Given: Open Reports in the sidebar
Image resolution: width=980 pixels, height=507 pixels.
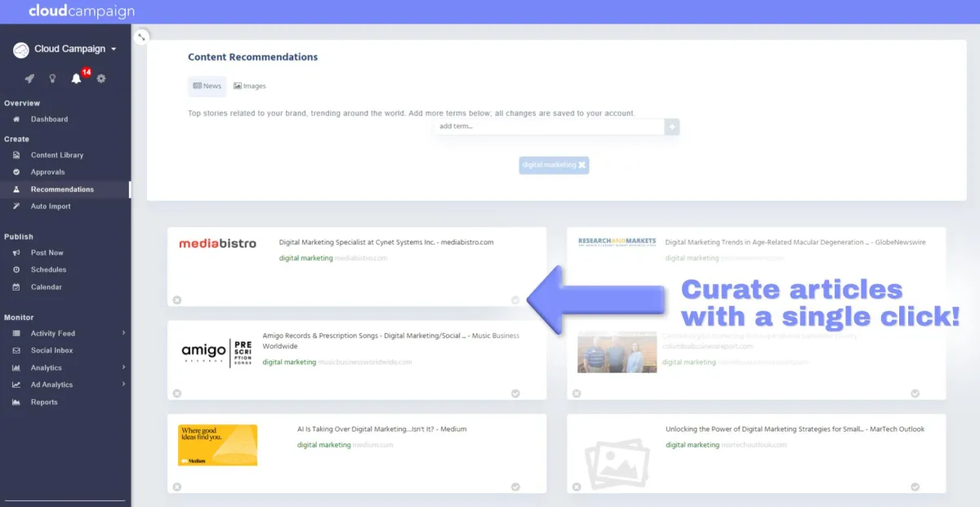Looking at the screenshot, I should pos(44,402).
